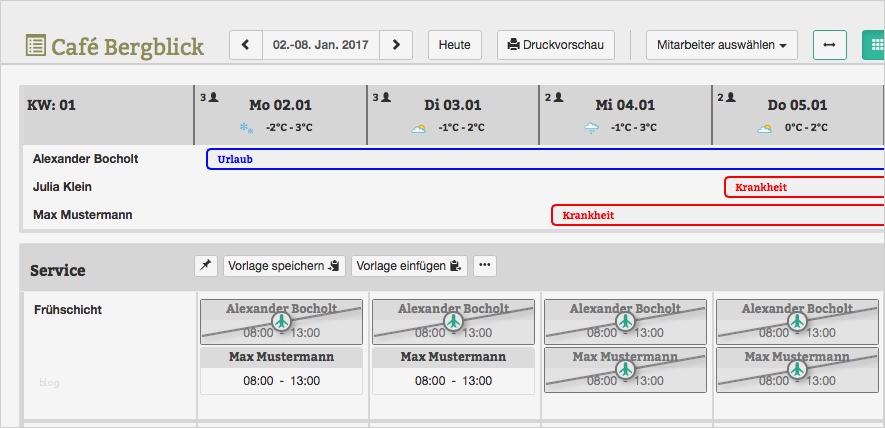The width and height of the screenshot is (885, 428).
Task: Open Max Mustermann's Thursday shift card
Action: pyautogui.click(x=797, y=370)
